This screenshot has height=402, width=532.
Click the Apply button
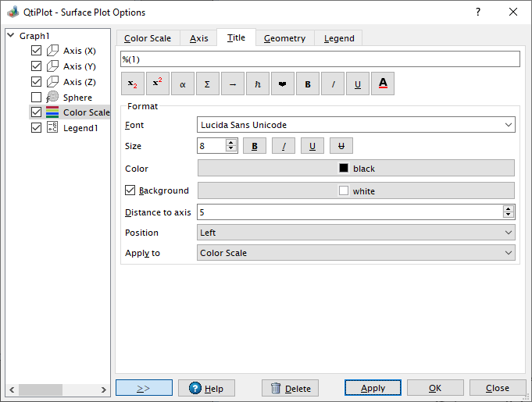click(x=373, y=388)
